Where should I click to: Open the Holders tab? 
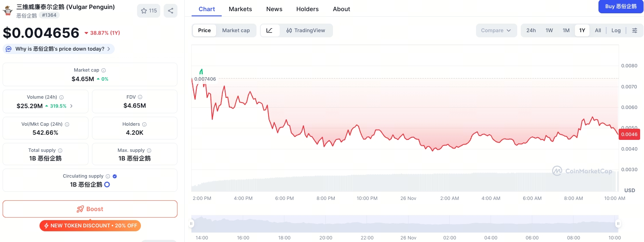307,9
